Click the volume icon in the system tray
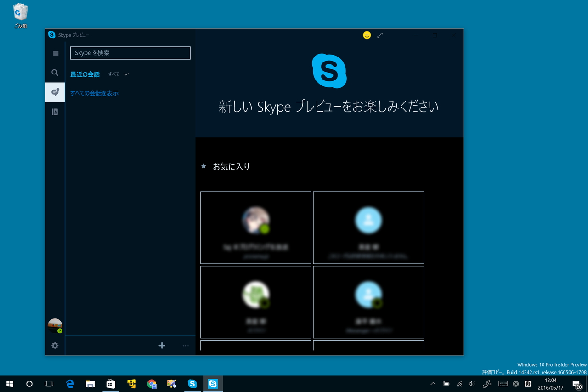Viewport: 588px width, 392px height. pyautogui.click(x=472, y=384)
